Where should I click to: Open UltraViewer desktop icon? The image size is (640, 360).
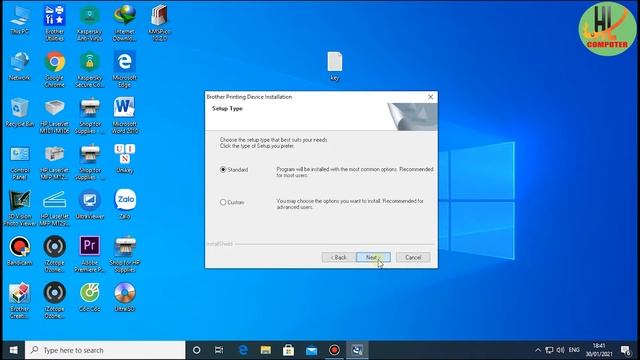tap(90, 205)
